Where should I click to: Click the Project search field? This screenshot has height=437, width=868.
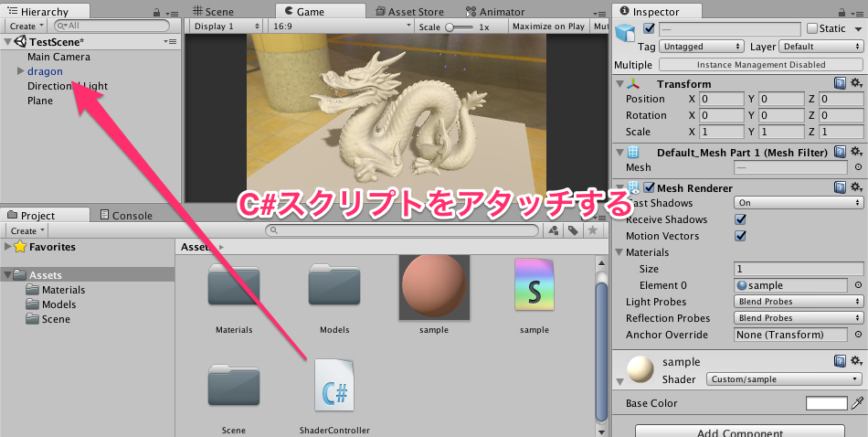tap(402, 230)
